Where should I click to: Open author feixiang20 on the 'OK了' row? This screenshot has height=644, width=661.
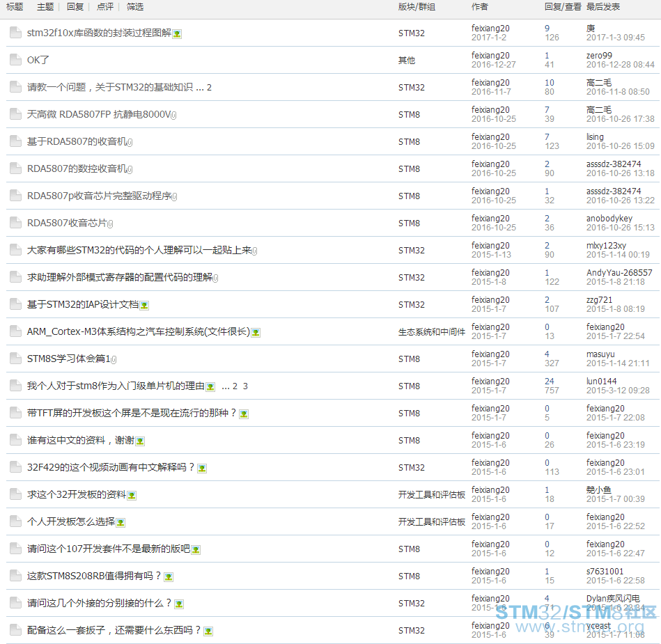[490, 56]
